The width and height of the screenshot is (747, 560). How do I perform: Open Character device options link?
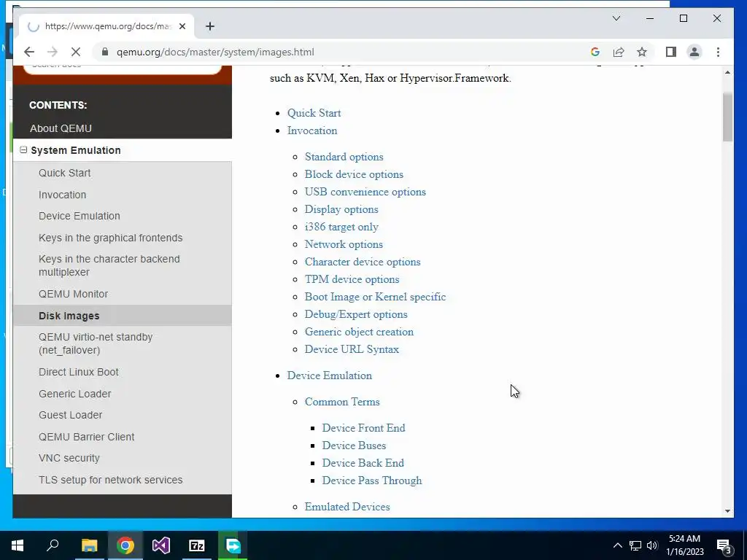click(363, 262)
